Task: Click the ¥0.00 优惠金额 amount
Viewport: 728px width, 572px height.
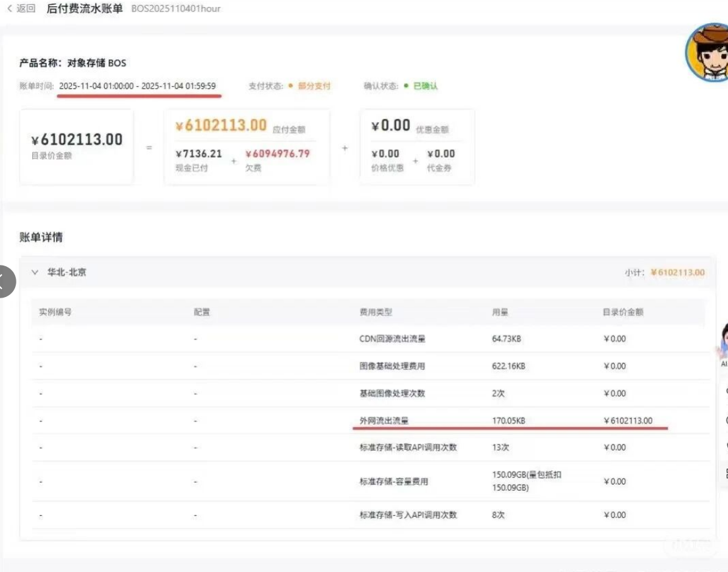Action: 390,125
